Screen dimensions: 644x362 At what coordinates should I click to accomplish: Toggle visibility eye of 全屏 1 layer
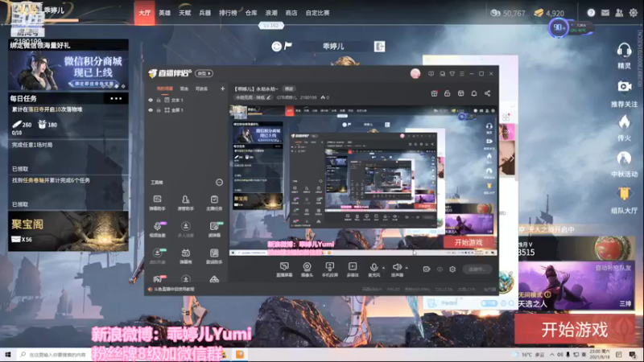tap(151, 110)
